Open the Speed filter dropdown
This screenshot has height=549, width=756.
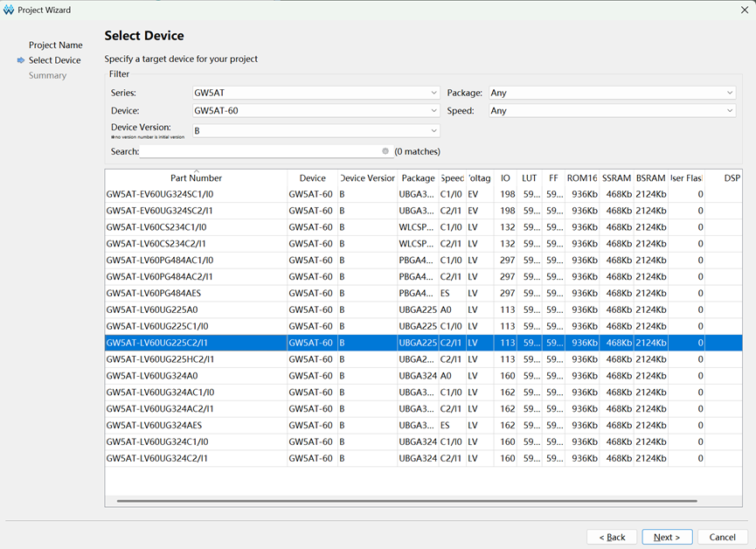pyautogui.click(x=613, y=110)
